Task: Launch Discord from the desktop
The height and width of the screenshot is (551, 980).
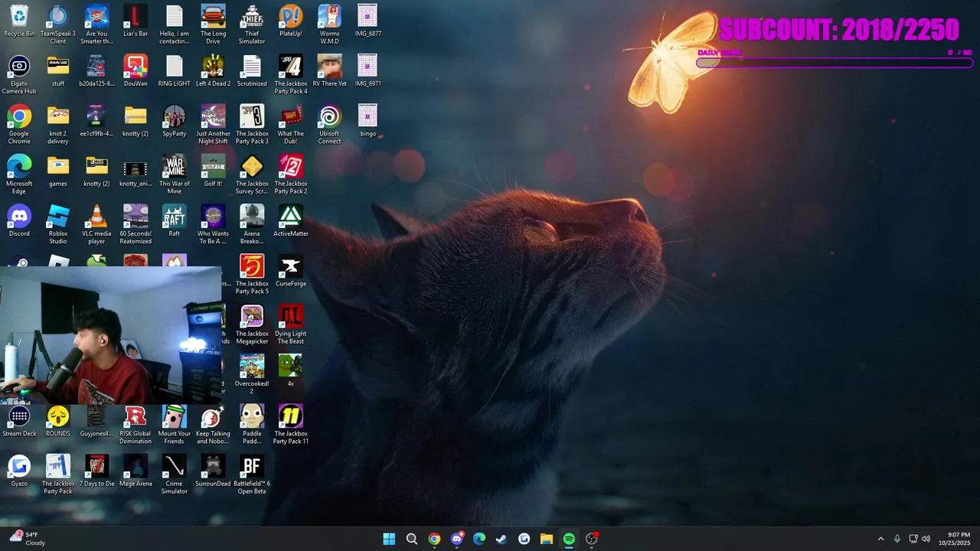Action: 19,220
